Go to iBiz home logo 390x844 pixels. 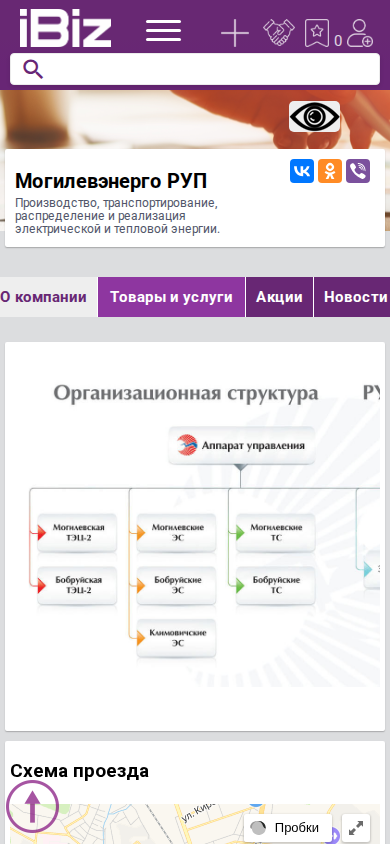pyautogui.click(x=66, y=28)
